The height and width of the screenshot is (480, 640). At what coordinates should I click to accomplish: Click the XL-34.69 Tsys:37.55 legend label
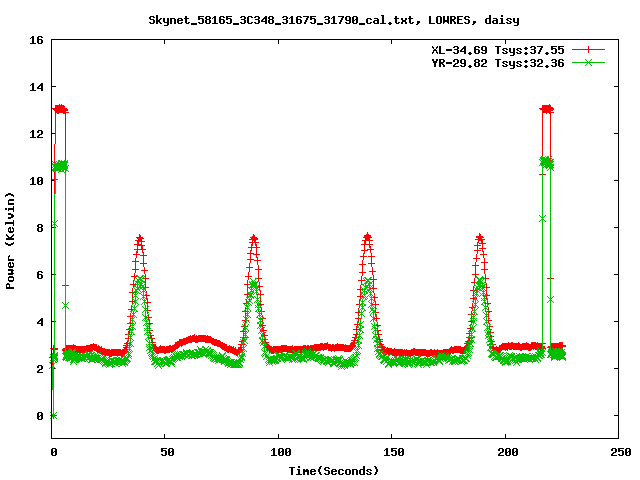click(498, 50)
